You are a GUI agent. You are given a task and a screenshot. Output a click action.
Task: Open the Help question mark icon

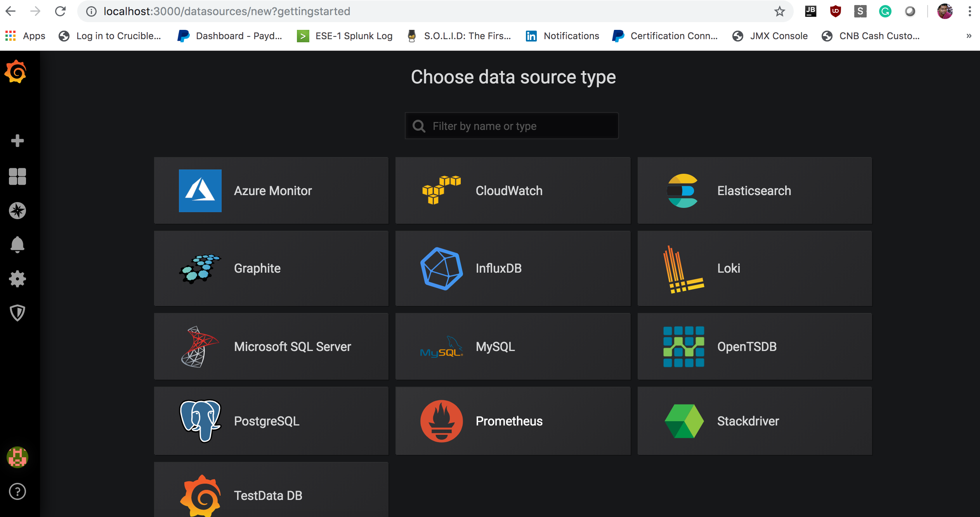(x=17, y=491)
